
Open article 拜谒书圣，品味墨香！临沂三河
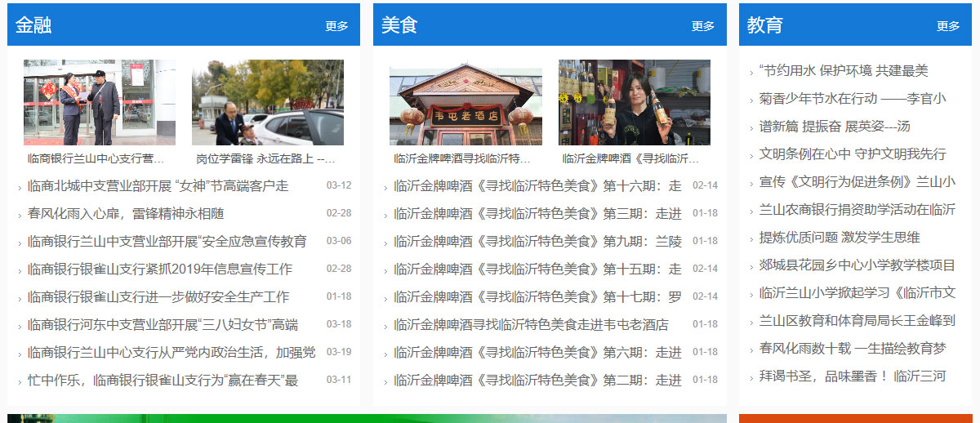[853, 376]
